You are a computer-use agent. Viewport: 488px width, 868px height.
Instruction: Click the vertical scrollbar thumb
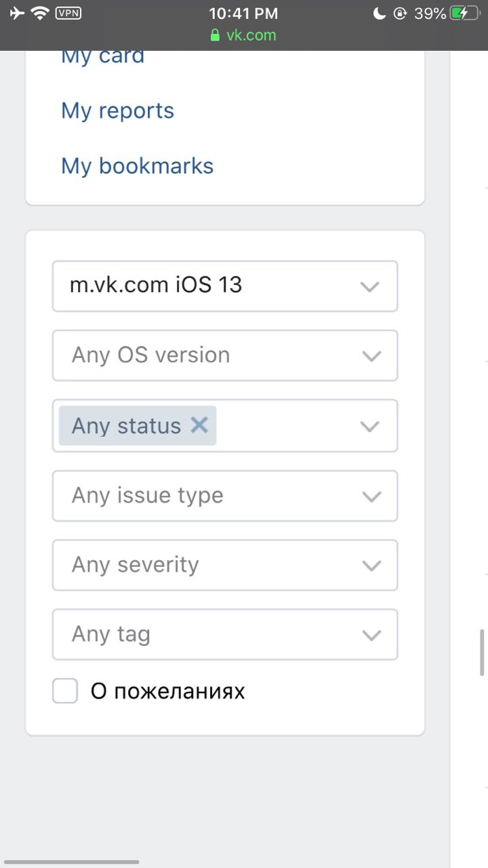tap(482, 652)
